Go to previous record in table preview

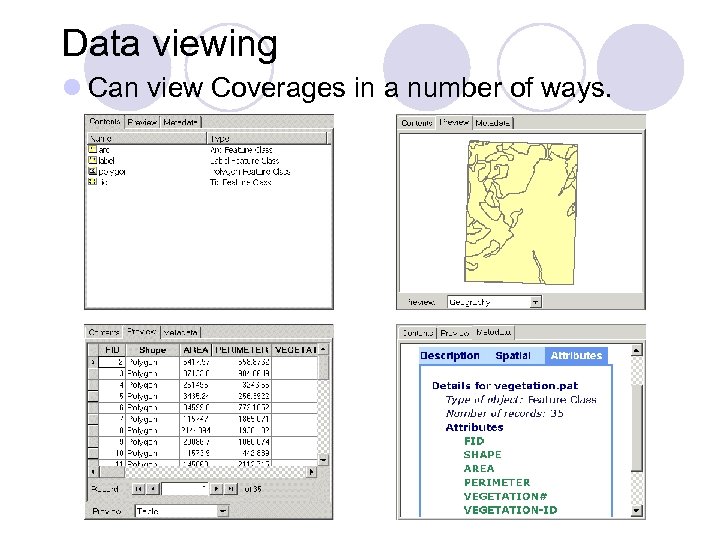153,489
